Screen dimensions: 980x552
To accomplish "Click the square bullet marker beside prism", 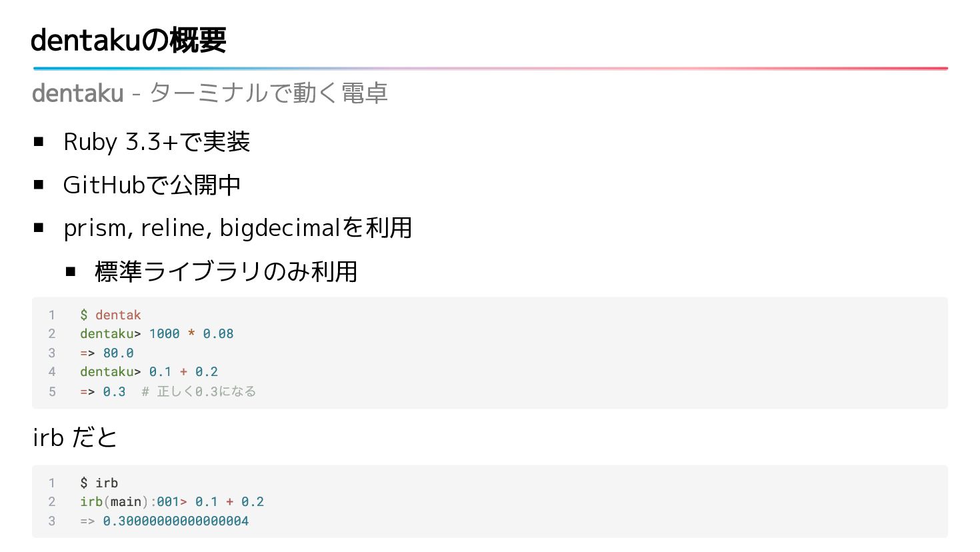I will (39, 228).
